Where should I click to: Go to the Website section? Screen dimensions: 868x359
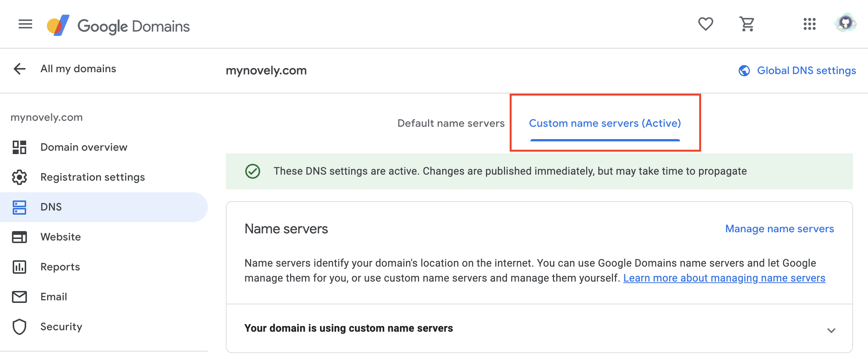(60, 237)
